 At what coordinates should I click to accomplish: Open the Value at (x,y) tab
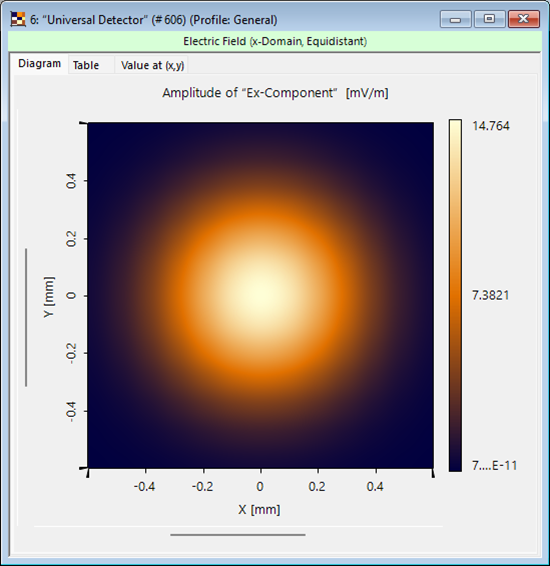tap(152, 65)
